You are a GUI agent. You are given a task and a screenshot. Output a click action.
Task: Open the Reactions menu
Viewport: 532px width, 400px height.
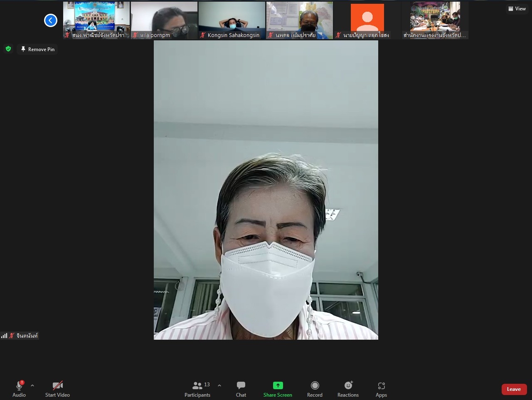coord(348,385)
